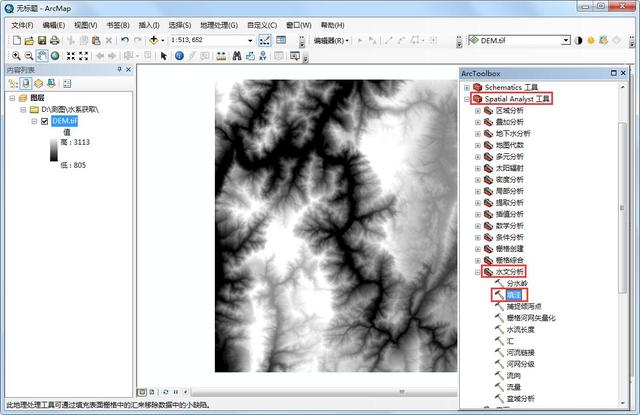Adjust contrast with half-circle icon
This screenshot has height=415, width=640.
pyautogui.click(x=578, y=40)
